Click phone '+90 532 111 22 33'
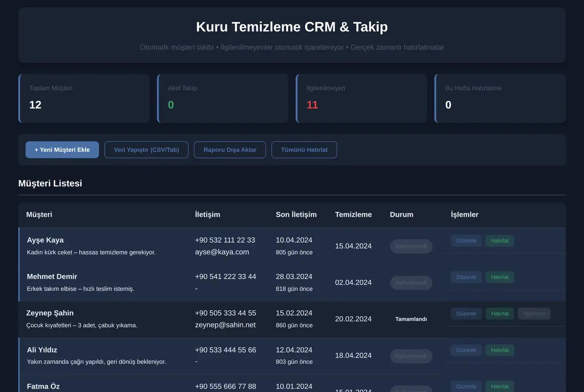The width and height of the screenshot is (584, 392). 225,240
